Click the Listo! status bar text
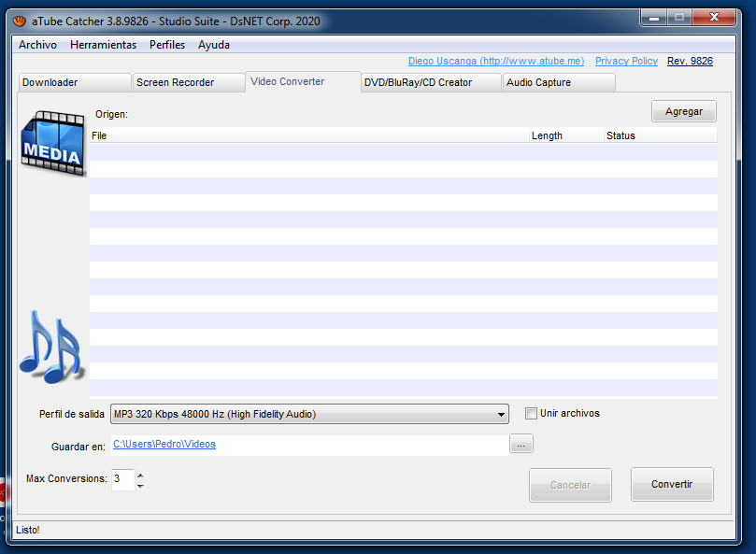Image resolution: width=756 pixels, height=554 pixels. [28, 530]
